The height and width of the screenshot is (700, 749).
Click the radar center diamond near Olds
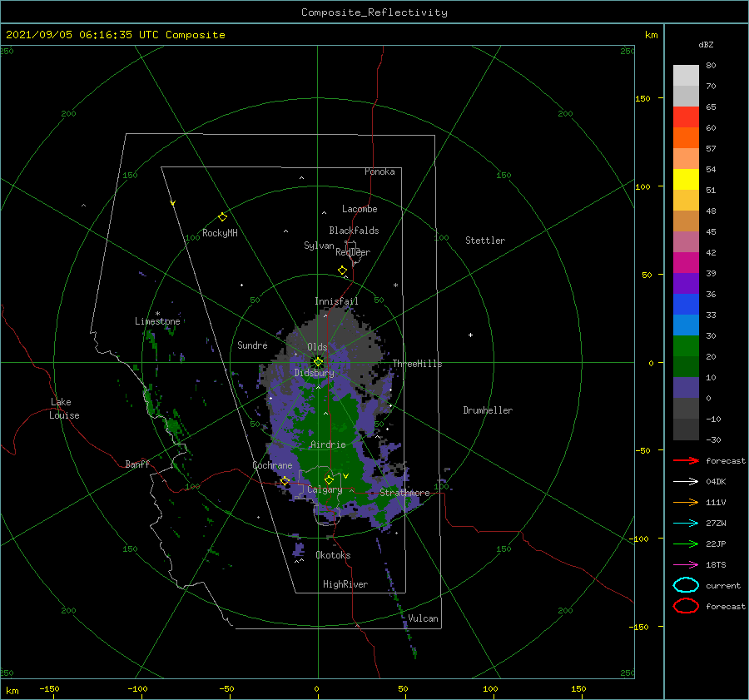click(x=318, y=362)
